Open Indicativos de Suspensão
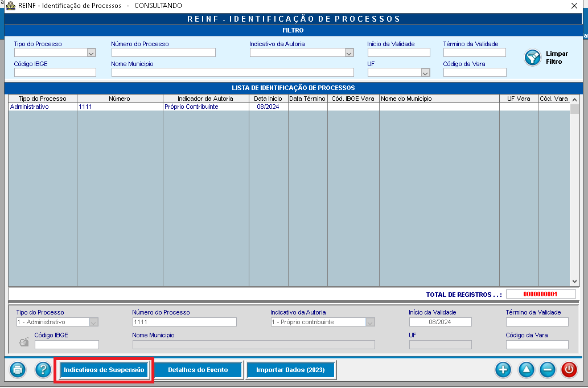 pyautogui.click(x=104, y=370)
